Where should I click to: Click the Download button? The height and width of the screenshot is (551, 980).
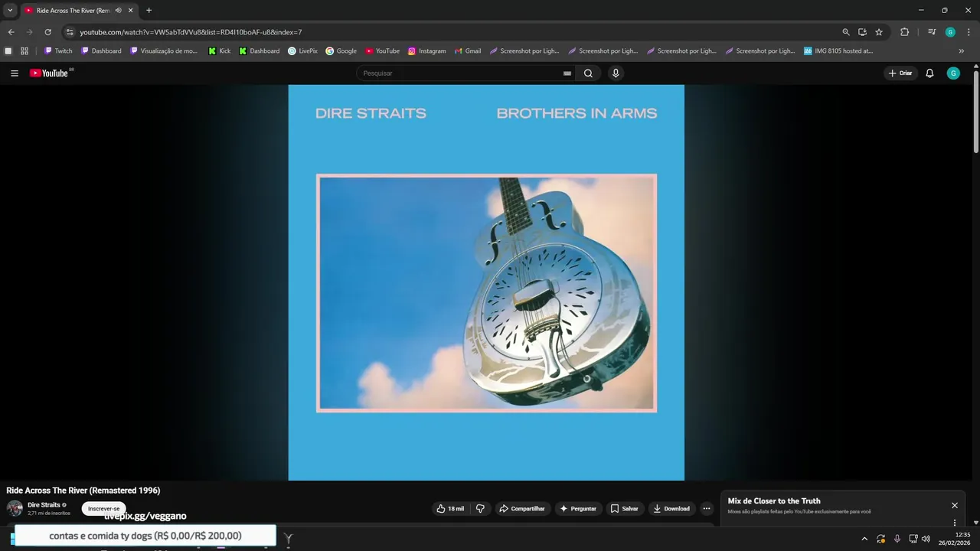pos(671,508)
